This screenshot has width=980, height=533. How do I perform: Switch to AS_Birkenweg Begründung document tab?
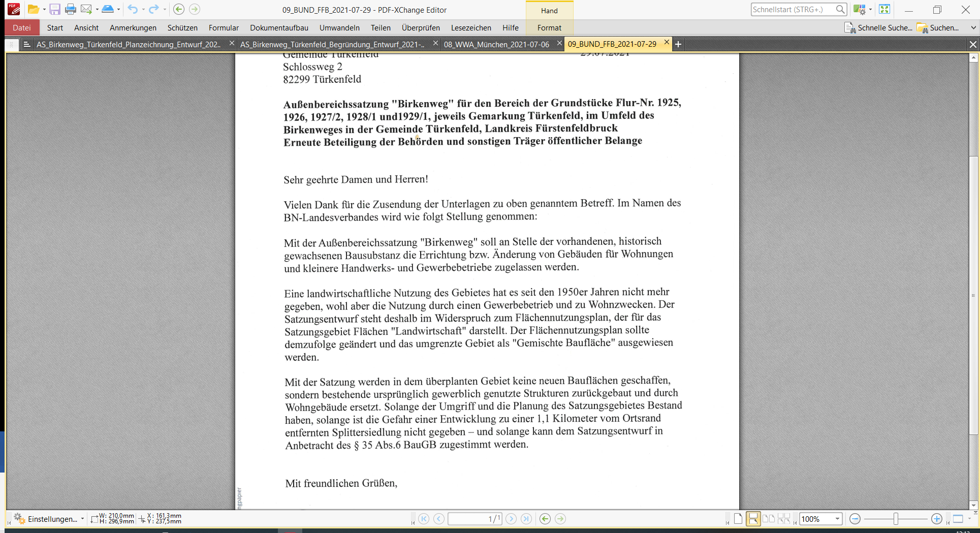pos(332,44)
